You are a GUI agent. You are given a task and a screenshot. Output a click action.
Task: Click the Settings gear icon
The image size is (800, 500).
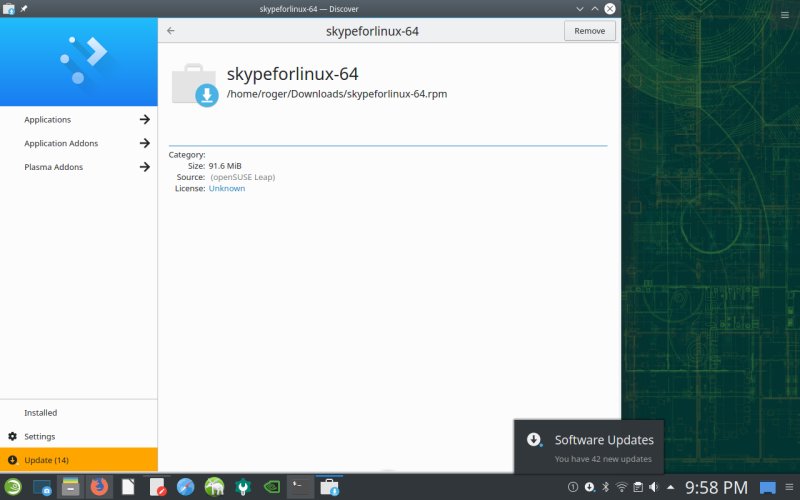tap(13, 436)
